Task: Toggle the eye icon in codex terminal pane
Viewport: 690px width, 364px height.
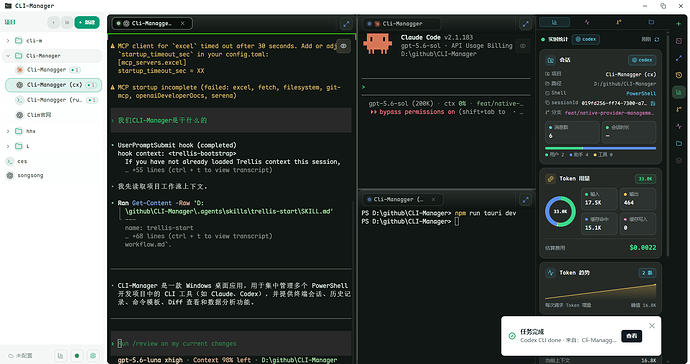Action: point(343,46)
